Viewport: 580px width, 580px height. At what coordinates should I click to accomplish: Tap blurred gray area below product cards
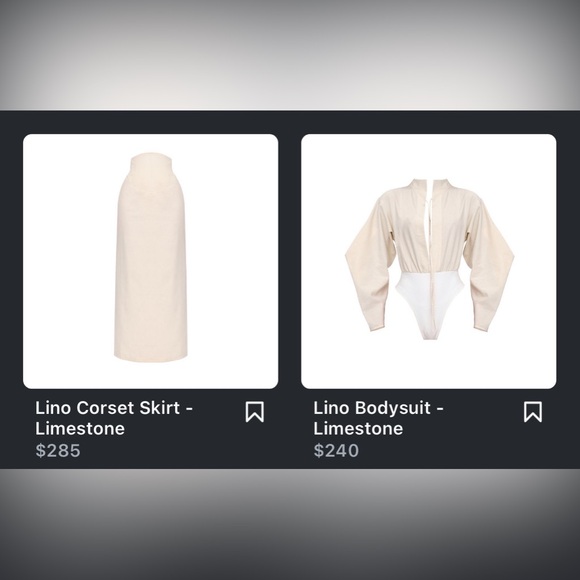[290, 525]
